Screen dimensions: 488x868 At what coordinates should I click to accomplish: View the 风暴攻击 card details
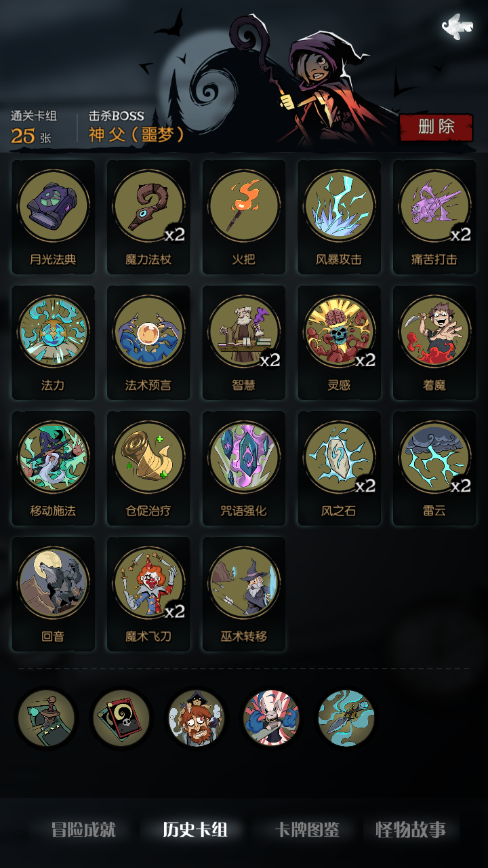[x=339, y=206]
